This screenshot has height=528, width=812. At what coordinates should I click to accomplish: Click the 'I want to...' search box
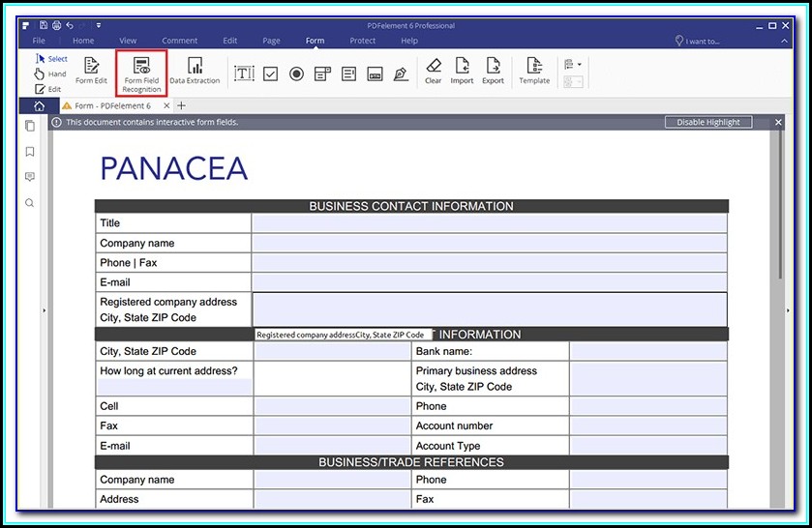(698, 41)
